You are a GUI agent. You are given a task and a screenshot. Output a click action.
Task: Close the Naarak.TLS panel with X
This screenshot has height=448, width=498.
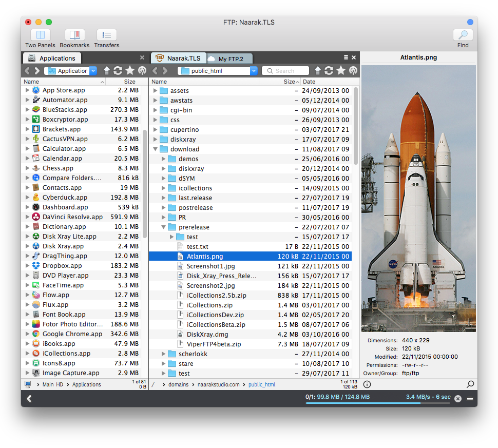coord(354,57)
